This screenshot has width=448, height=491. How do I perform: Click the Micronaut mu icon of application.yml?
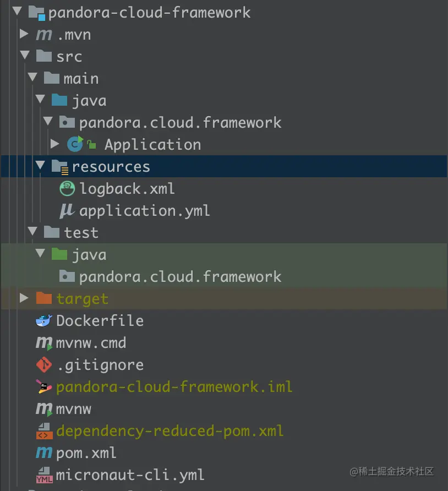click(67, 211)
